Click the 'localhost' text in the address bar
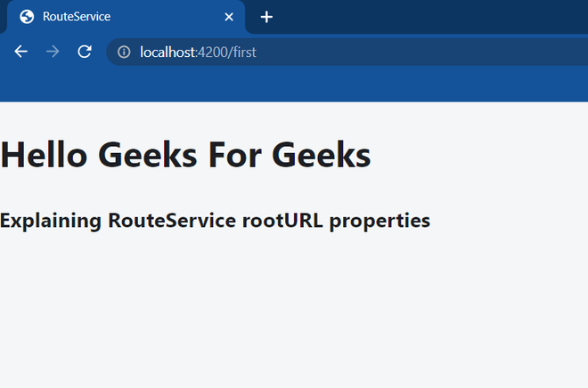 pos(167,52)
